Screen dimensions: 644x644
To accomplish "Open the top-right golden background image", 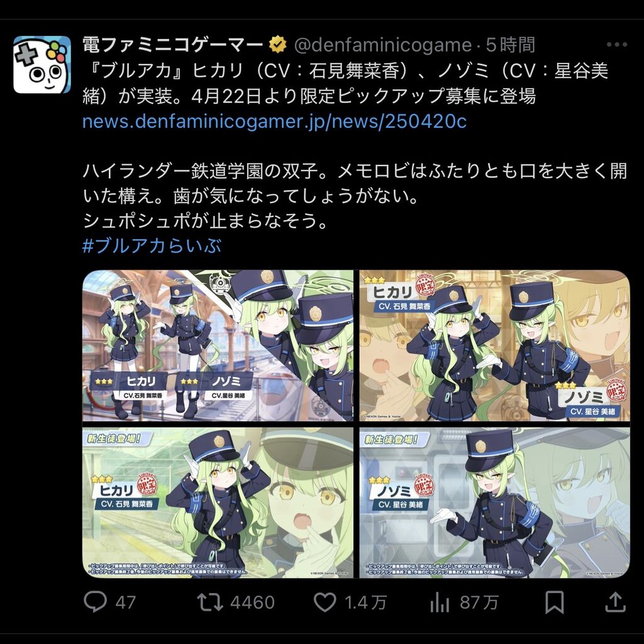I will [494, 345].
